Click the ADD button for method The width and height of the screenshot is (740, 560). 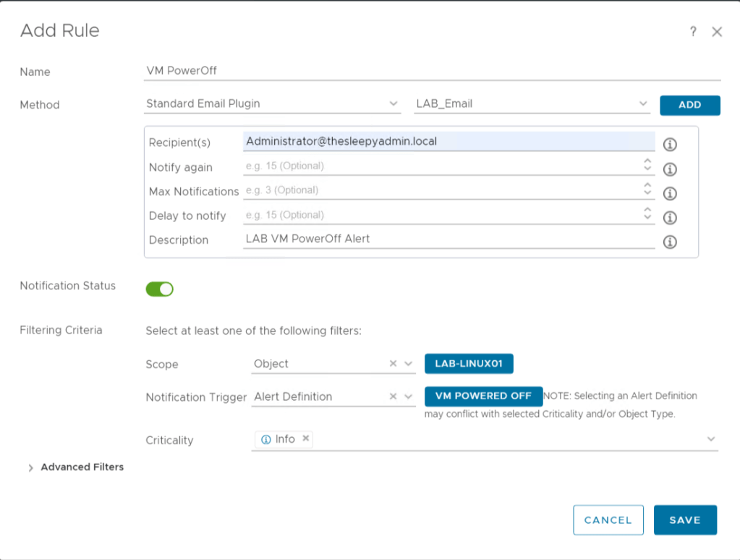pos(689,105)
